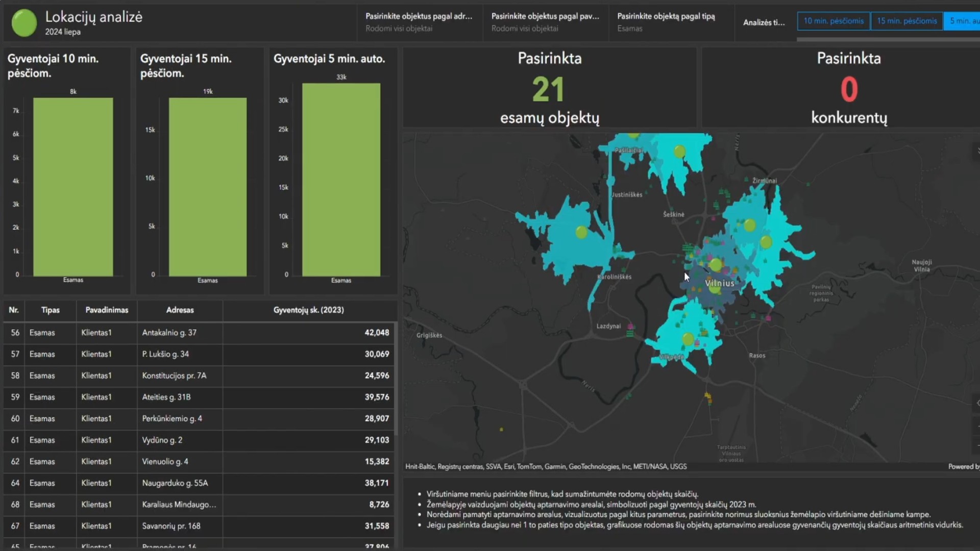Image resolution: width=980 pixels, height=551 pixels.
Task: Click the Adresas column header
Action: [x=180, y=310]
